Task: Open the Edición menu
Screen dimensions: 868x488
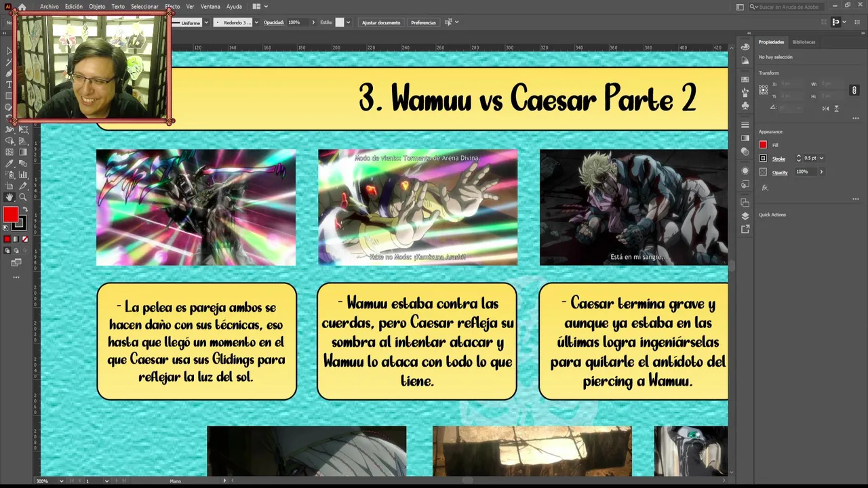Action: tap(74, 6)
